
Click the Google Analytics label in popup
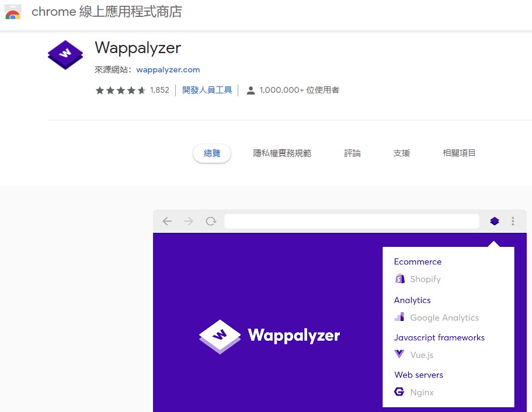click(x=444, y=317)
